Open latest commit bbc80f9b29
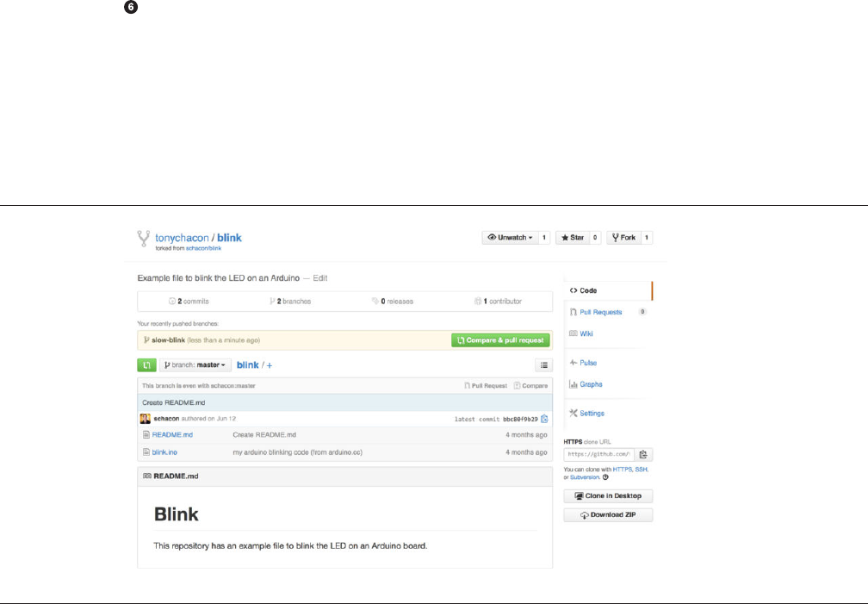Screen dimensions: 868x604 pos(520,420)
